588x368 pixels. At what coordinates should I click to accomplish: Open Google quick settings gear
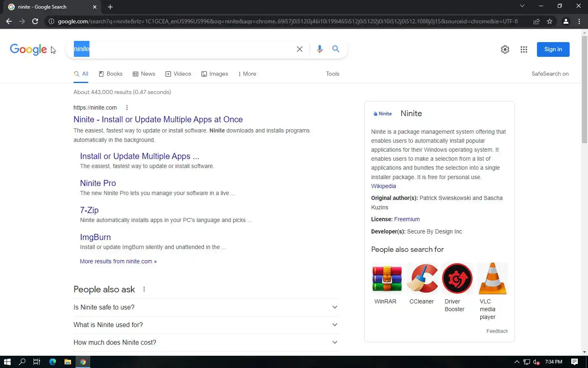[x=505, y=49]
